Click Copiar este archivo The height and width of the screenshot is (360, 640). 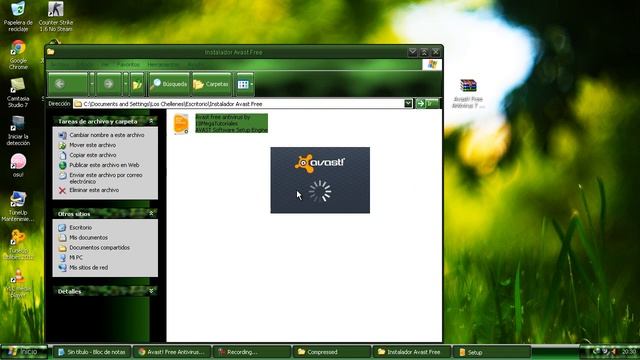pyautogui.click(x=87, y=155)
